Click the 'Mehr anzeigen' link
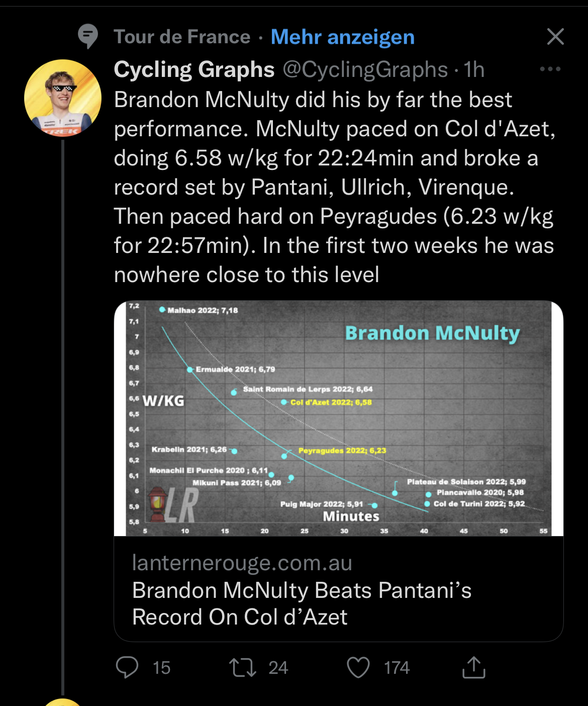 click(342, 37)
